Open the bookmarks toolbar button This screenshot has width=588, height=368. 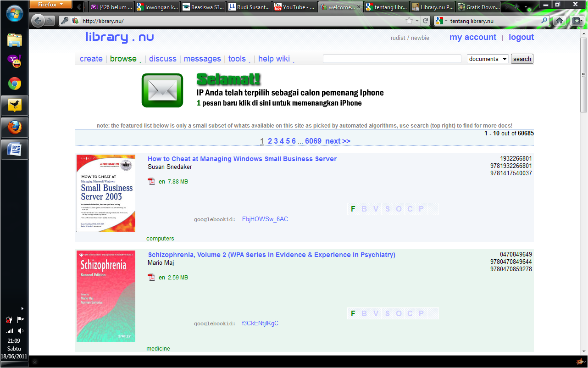576,21
